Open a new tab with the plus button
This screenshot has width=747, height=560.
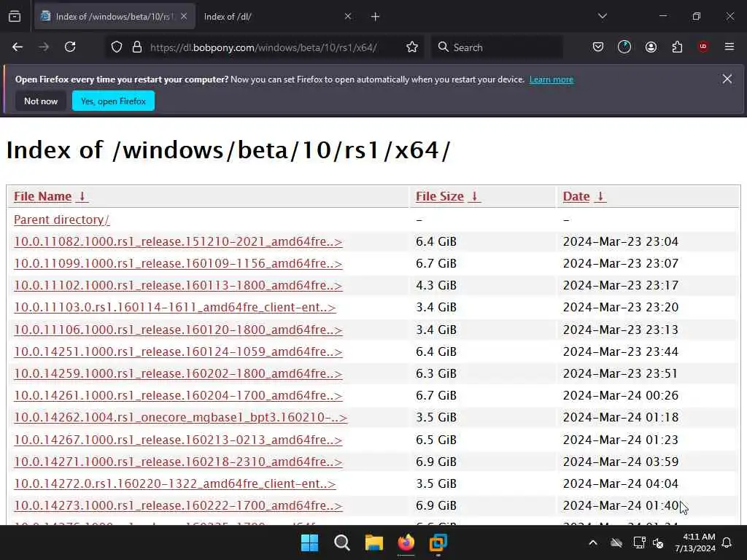pos(376,17)
